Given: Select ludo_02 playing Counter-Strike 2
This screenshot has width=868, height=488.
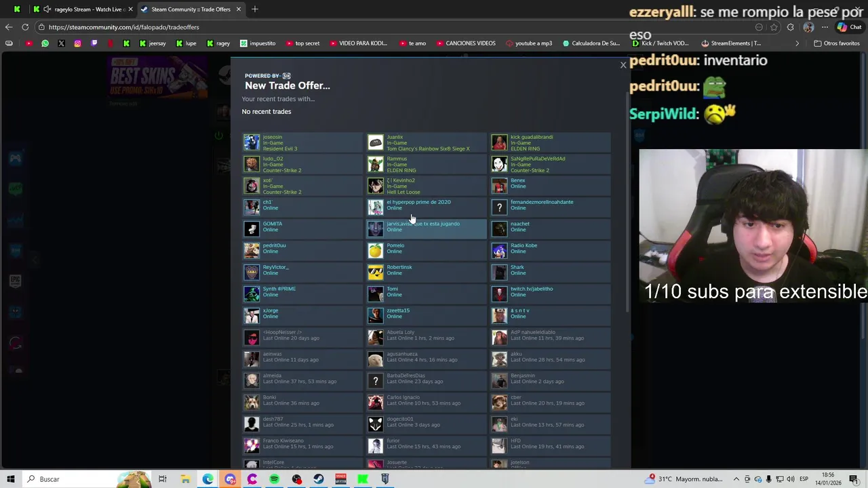Looking at the screenshot, I should (x=303, y=165).
